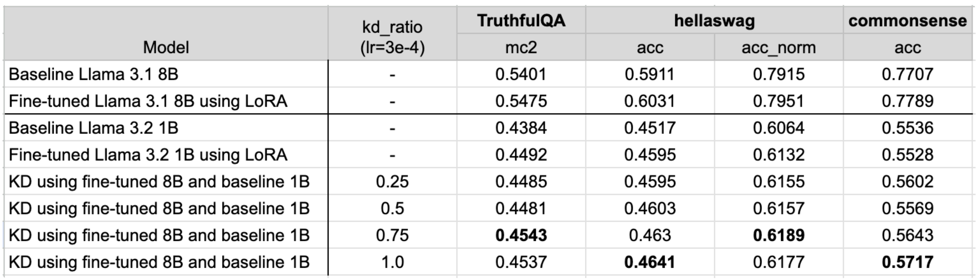Select the kd_ratio 1.0 cell
980x280 pixels.
392,262
